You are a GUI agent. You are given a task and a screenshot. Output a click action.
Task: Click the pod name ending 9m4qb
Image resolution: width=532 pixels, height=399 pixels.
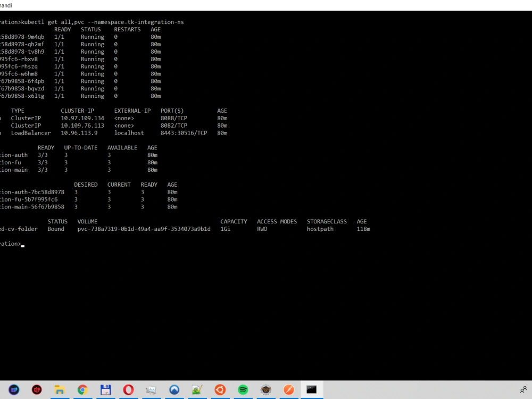[x=22, y=37]
